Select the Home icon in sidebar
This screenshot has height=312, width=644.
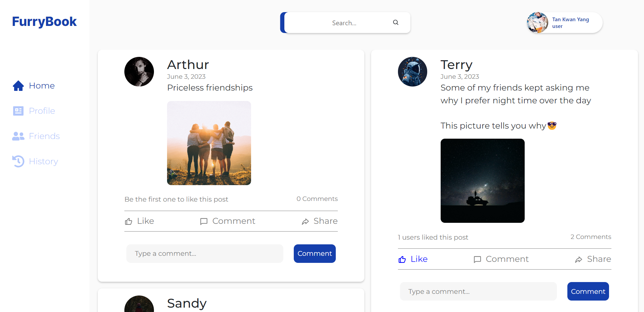(x=18, y=86)
